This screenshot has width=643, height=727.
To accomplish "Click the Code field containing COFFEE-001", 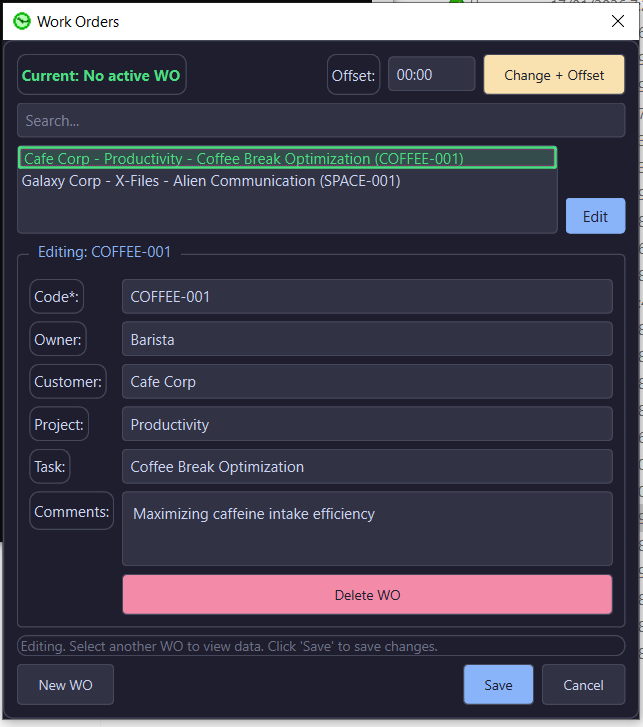I will 366,297.
